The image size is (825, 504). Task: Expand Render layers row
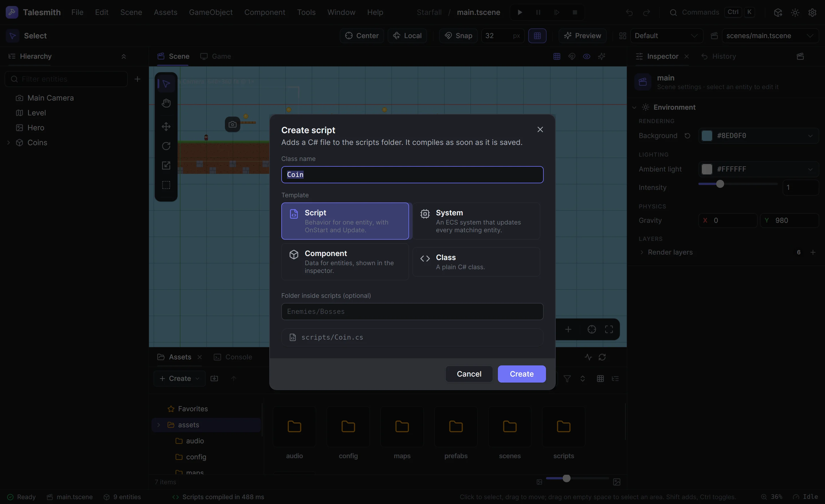[641, 252]
